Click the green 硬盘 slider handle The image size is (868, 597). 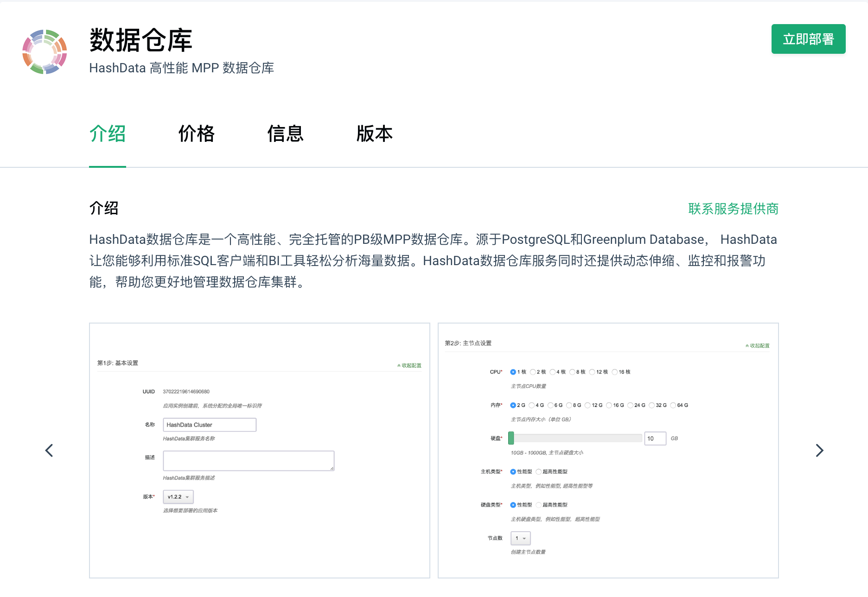click(x=511, y=438)
